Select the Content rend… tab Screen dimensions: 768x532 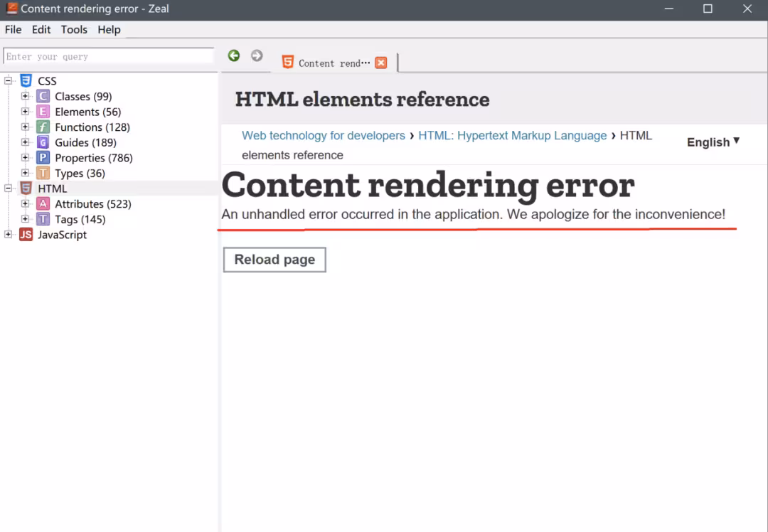tap(334, 63)
